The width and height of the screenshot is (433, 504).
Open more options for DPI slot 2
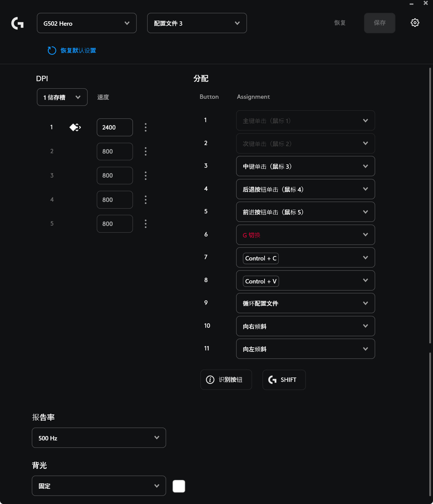(x=146, y=152)
